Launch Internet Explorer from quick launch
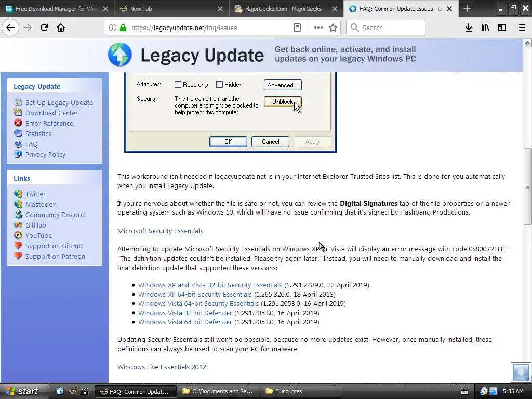Screen dimensions: 532x399 [x=60, y=391]
